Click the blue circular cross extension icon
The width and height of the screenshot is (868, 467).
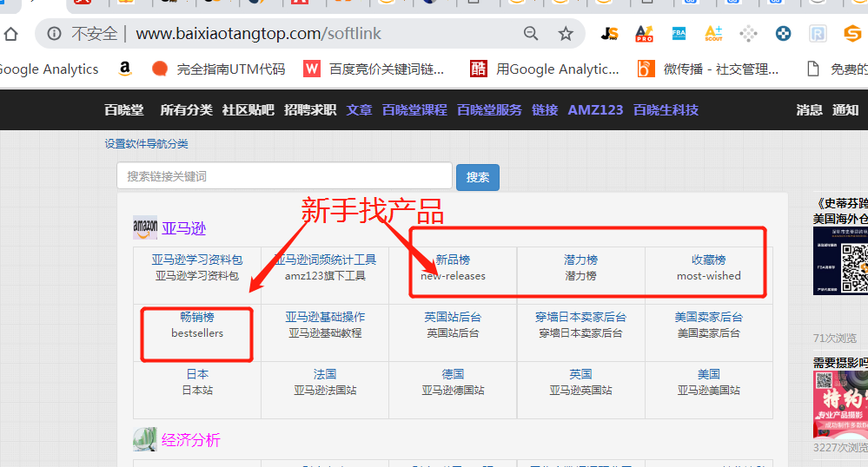[x=783, y=34]
